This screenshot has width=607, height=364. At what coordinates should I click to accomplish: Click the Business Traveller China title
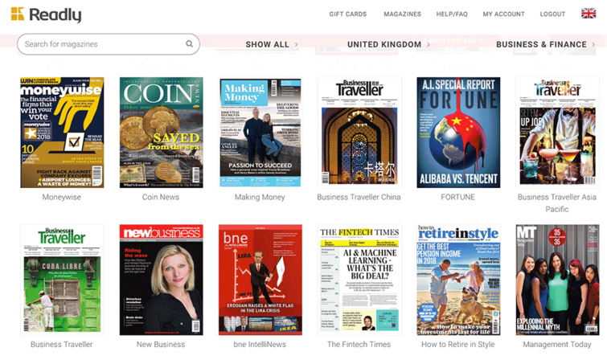click(x=359, y=197)
